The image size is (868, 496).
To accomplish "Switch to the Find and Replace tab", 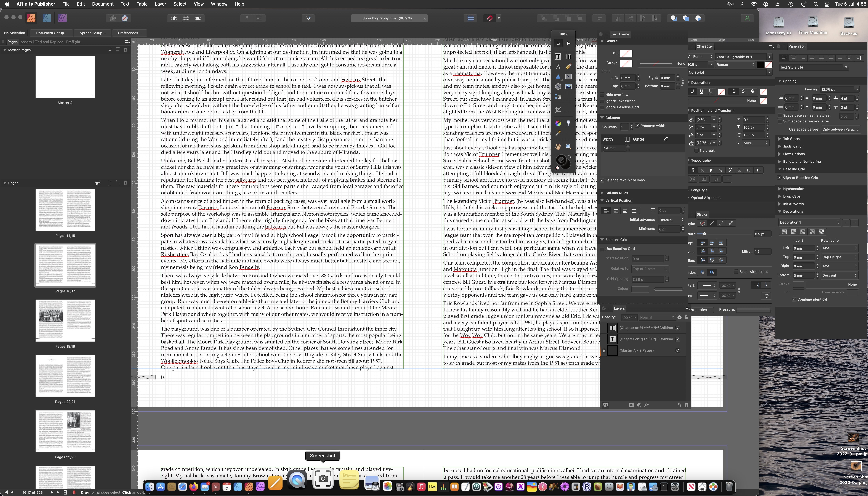I will point(49,42).
